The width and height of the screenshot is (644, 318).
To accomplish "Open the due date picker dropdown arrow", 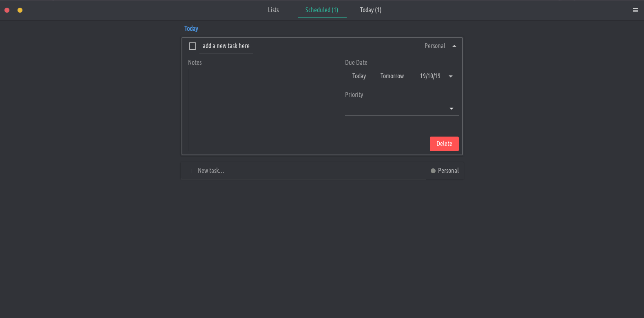I will click(x=451, y=76).
